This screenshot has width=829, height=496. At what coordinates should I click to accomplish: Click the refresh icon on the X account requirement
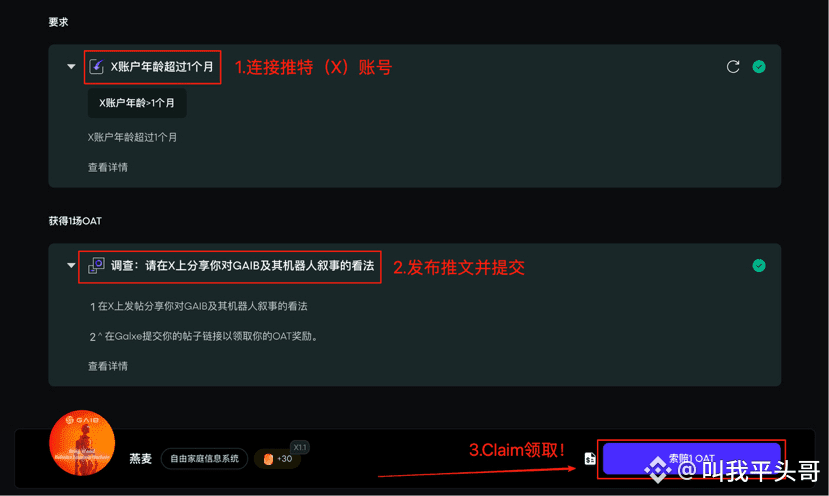point(733,67)
